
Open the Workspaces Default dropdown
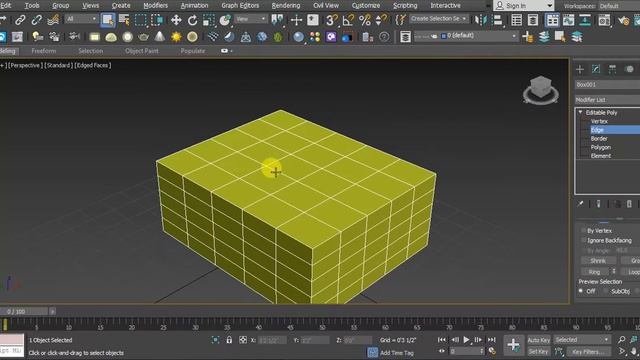(619, 6)
